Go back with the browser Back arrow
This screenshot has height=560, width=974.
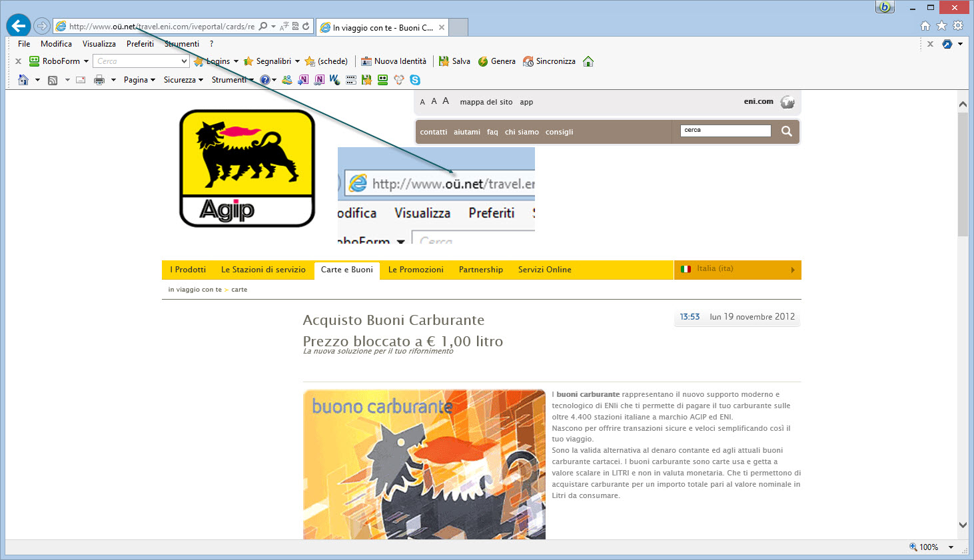[x=19, y=26]
